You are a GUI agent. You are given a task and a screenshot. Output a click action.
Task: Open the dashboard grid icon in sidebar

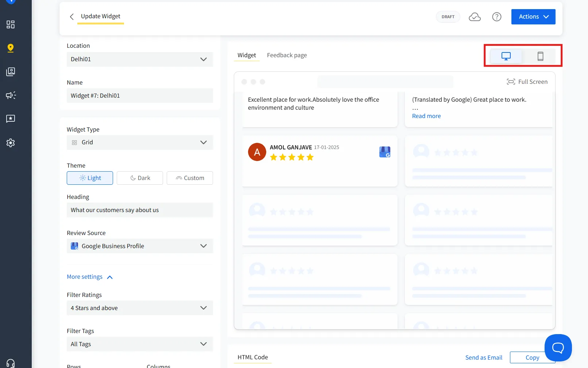point(11,24)
